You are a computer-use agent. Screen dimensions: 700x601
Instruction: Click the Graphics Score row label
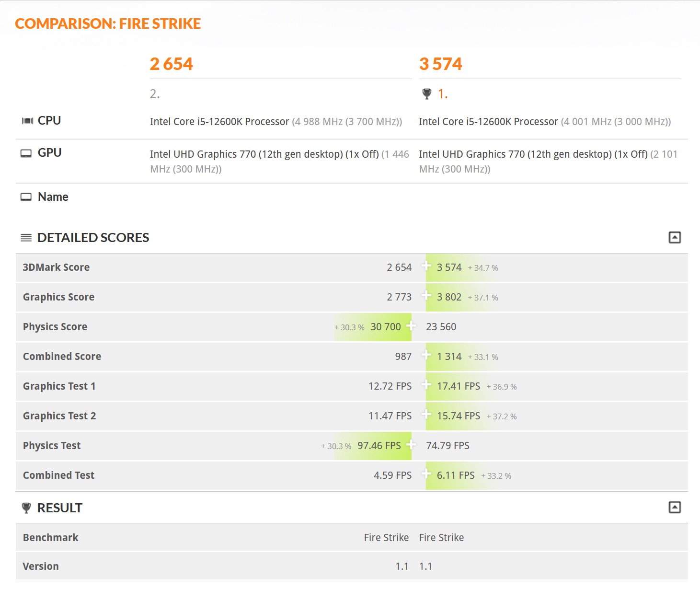click(58, 297)
